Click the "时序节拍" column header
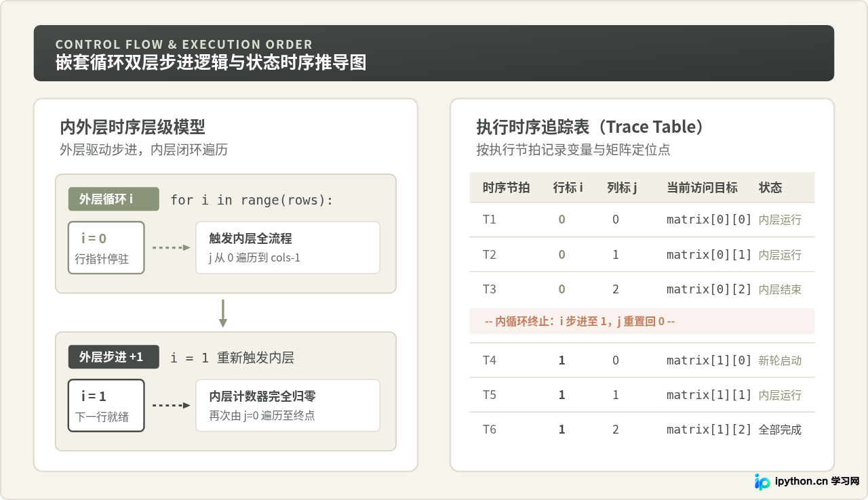 pyautogui.click(x=506, y=188)
